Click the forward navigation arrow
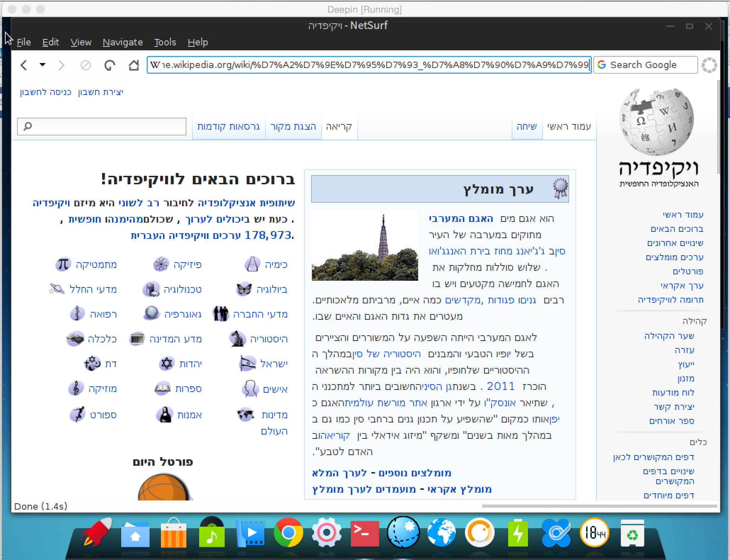This screenshot has width=730, height=560. pos(61,65)
